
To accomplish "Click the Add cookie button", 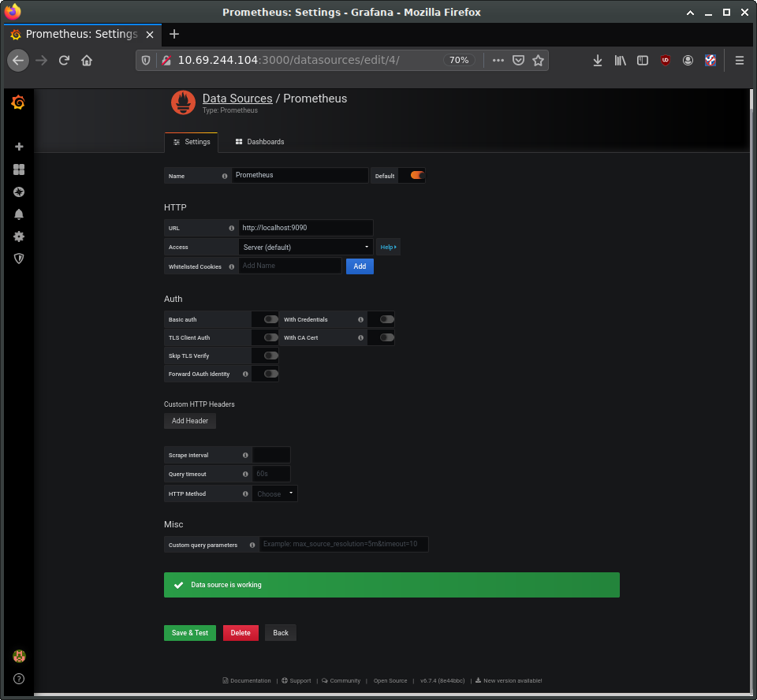I will coord(360,266).
